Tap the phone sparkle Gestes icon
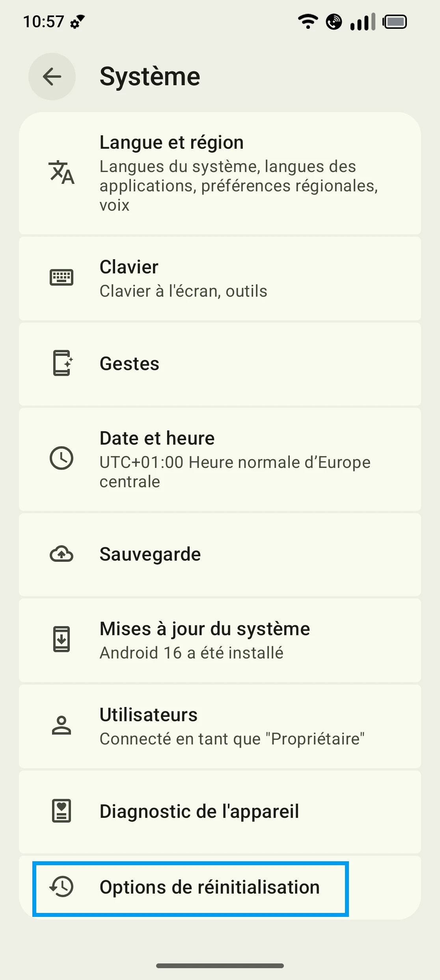Screen dimensions: 440x980 pyautogui.click(x=62, y=363)
